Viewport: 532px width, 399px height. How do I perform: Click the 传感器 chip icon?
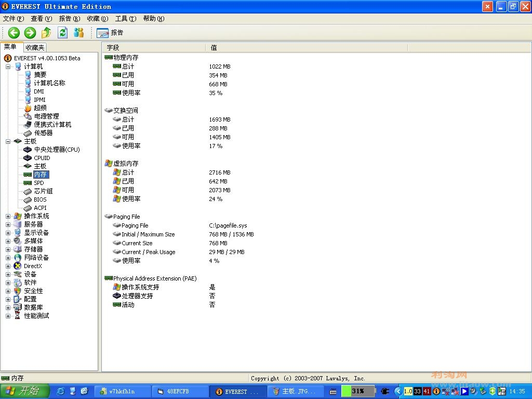pos(28,133)
